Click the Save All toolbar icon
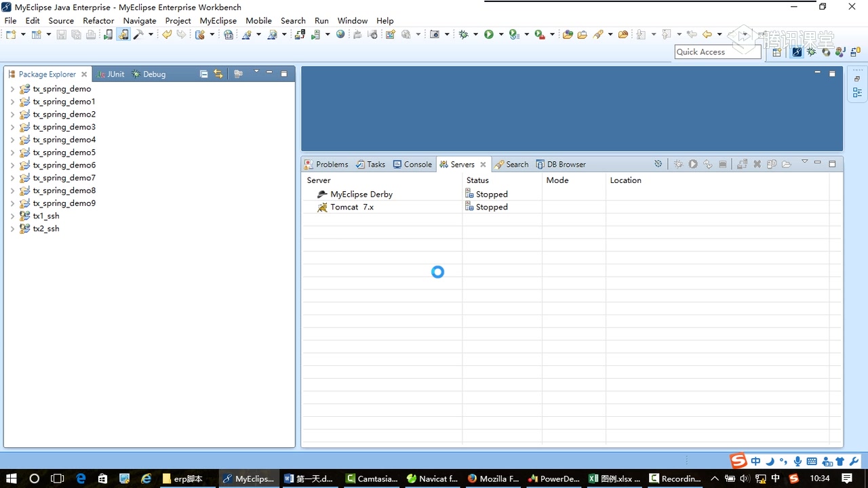Image resolution: width=868 pixels, height=488 pixels. 76,35
